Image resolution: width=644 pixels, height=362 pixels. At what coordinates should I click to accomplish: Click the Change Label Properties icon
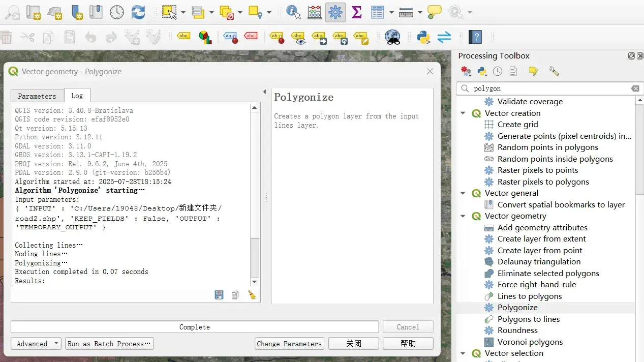tap(361, 37)
